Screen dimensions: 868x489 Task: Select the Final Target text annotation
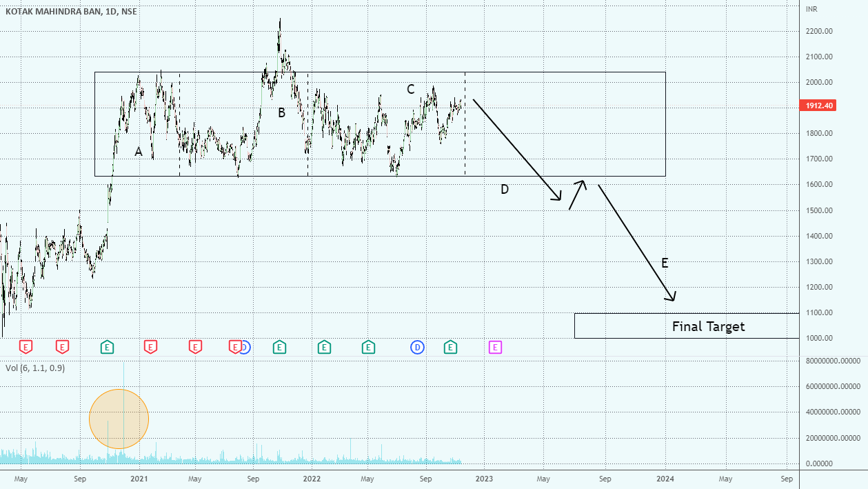coord(708,326)
